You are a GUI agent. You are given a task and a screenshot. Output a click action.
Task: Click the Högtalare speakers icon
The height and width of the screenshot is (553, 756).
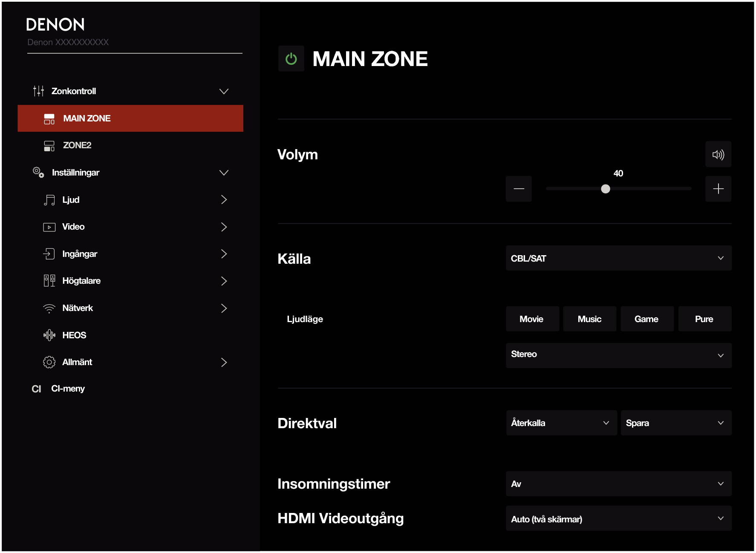[x=49, y=281]
